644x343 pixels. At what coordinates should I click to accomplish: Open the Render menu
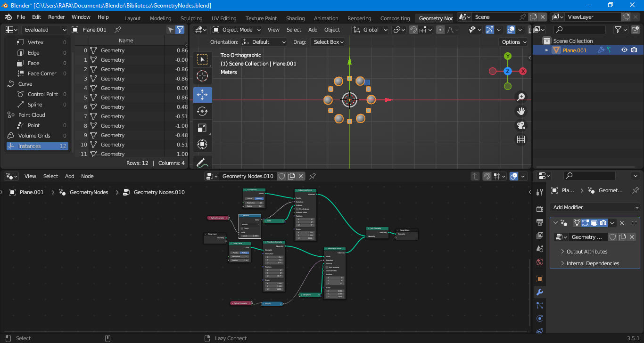[x=57, y=17]
